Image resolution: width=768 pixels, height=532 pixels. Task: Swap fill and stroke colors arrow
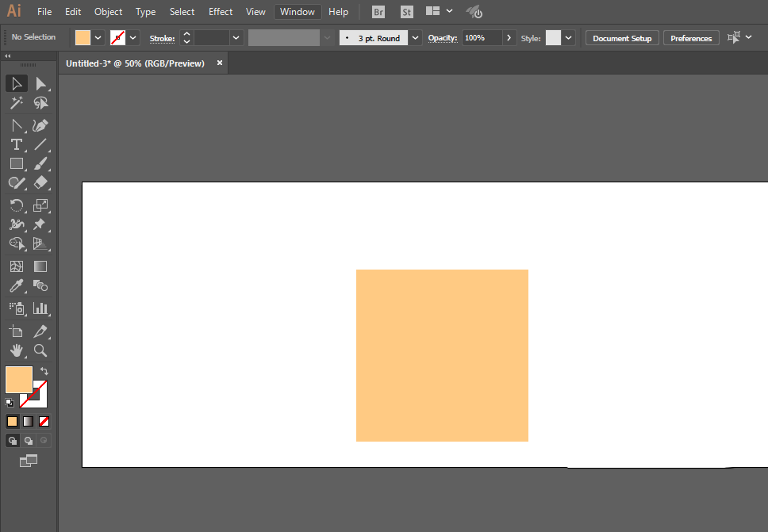pos(44,371)
